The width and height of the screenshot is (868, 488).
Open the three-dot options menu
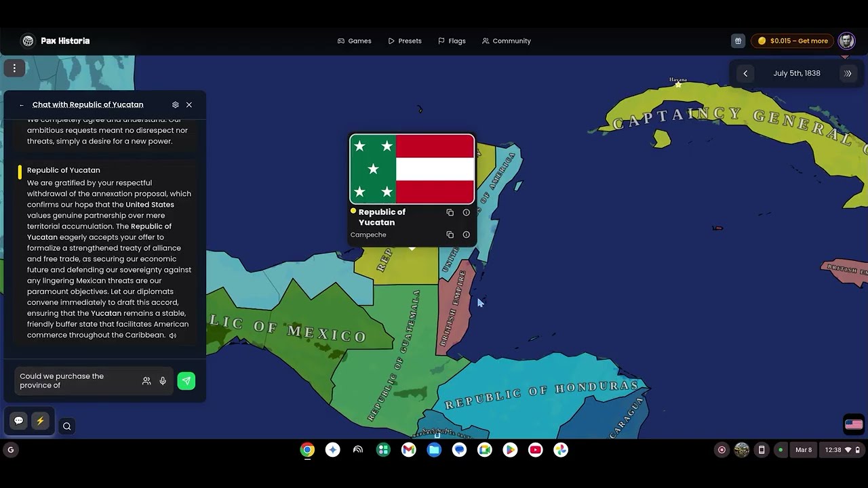click(14, 68)
